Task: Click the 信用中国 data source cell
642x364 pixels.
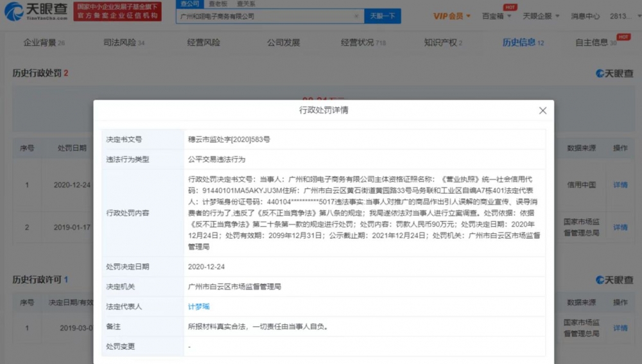Action: click(x=582, y=185)
